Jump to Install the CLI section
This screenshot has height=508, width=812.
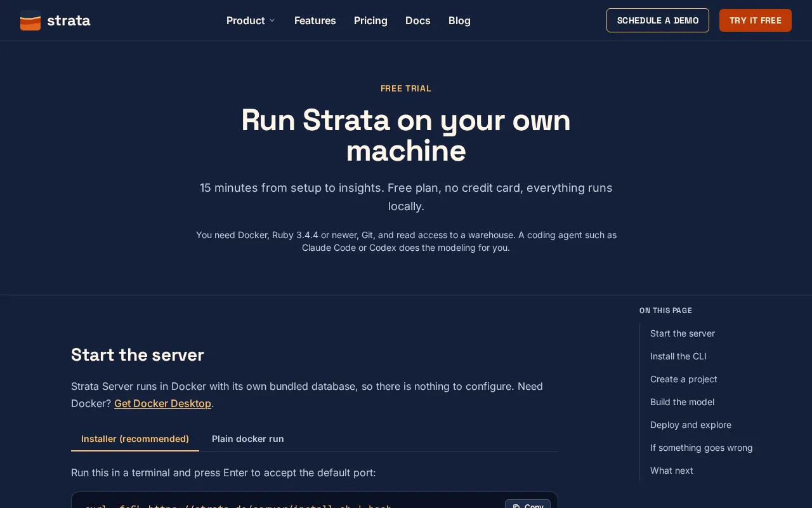(x=678, y=356)
